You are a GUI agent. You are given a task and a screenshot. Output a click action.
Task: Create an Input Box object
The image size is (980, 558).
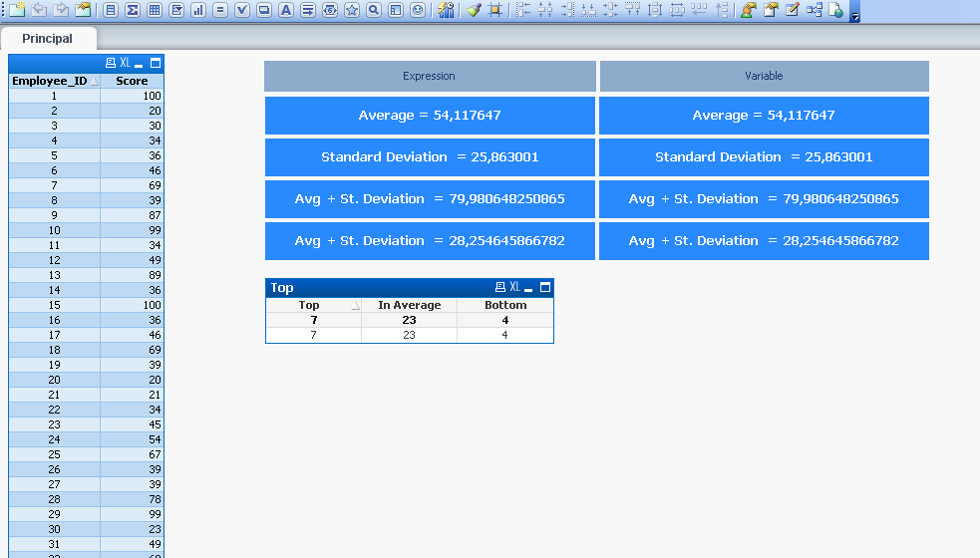tap(220, 9)
